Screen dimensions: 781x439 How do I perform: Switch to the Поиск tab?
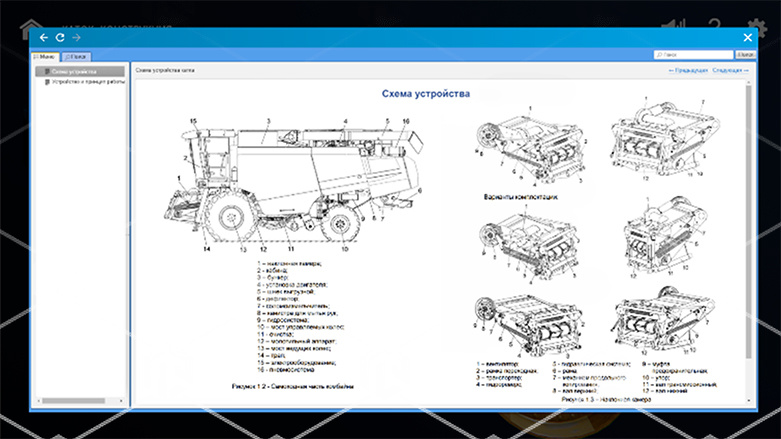click(75, 57)
